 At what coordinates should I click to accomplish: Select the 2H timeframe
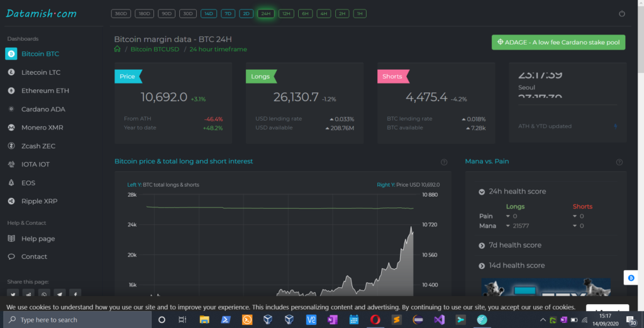(x=342, y=14)
